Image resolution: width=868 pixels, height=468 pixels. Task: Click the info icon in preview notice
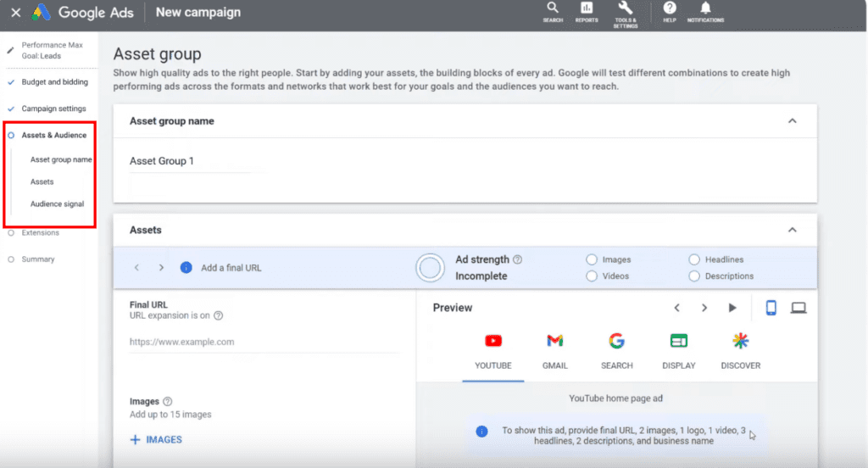(x=481, y=432)
